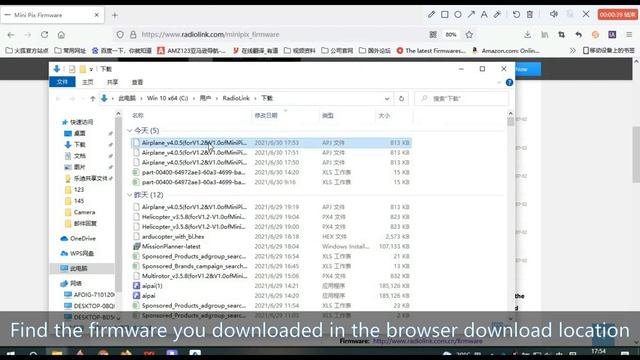This screenshot has width=640, height=360.
Task: Select the rectangle annotation tool
Action: 444,14
